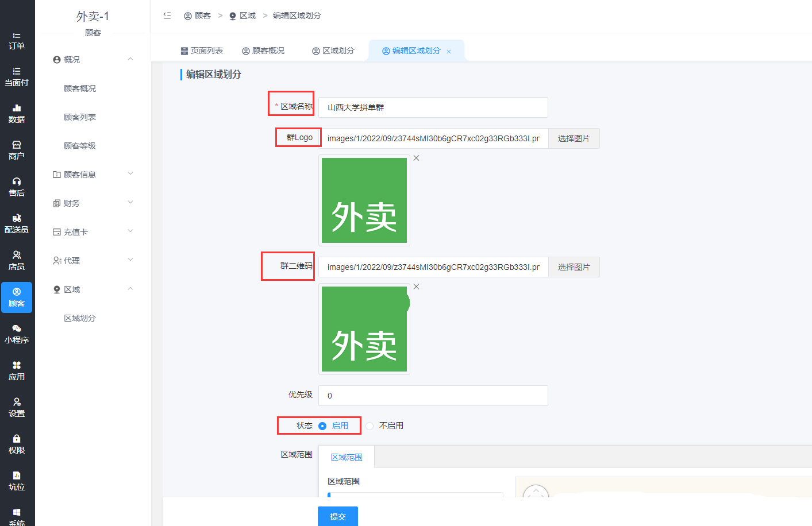Open 数据 statistics in sidebar
Image resolution: width=812 pixels, height=526 pixels.
click(x=17, y=114)
